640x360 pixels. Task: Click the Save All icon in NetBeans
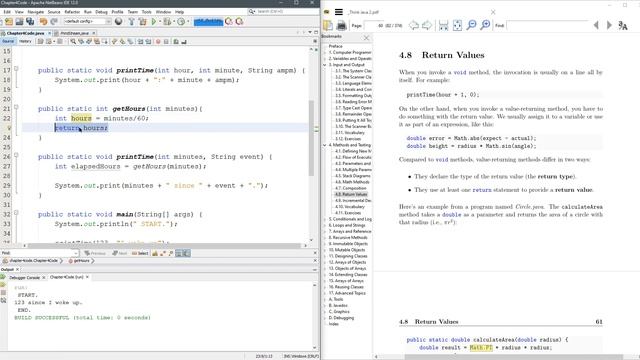(30, 21)
